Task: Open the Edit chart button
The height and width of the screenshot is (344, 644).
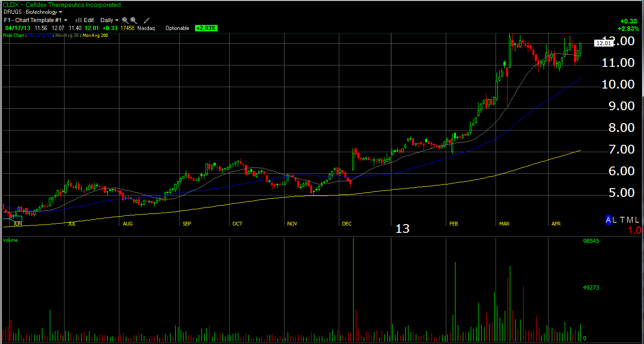Action: tap(85, 20)
